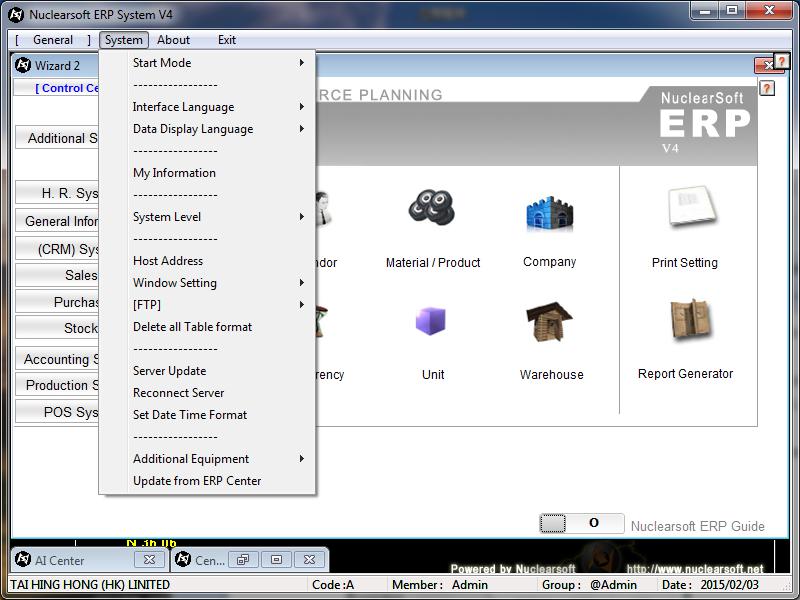Expand the Window Setting submenu
The image size is (800, 600).
[x=207, y=283]
